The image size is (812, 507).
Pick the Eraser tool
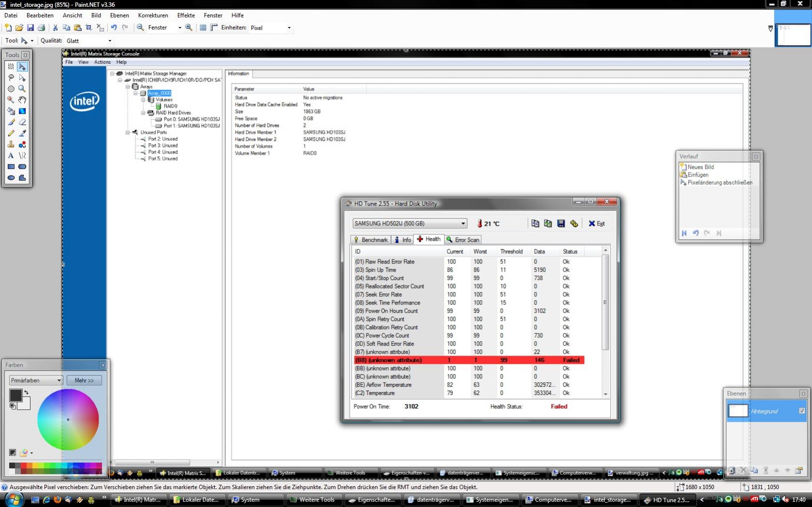[x=22, y=122]
